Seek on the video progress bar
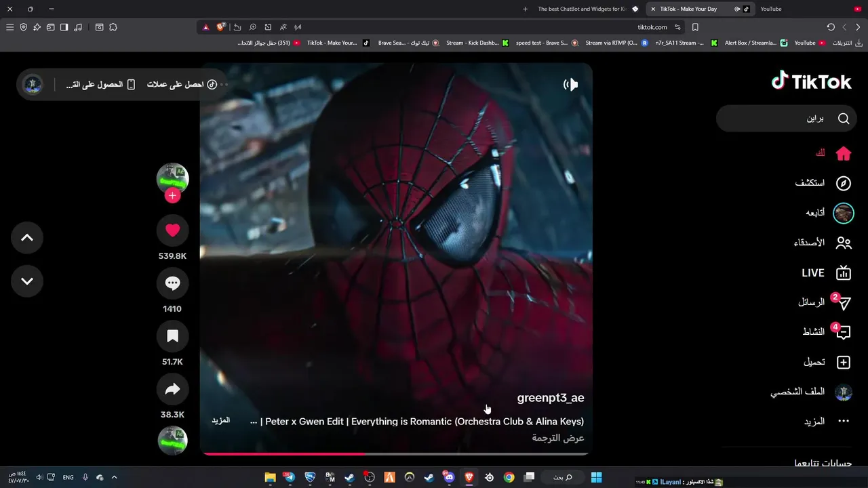This screenshot has width=868, height=488. tap(396, 454)
